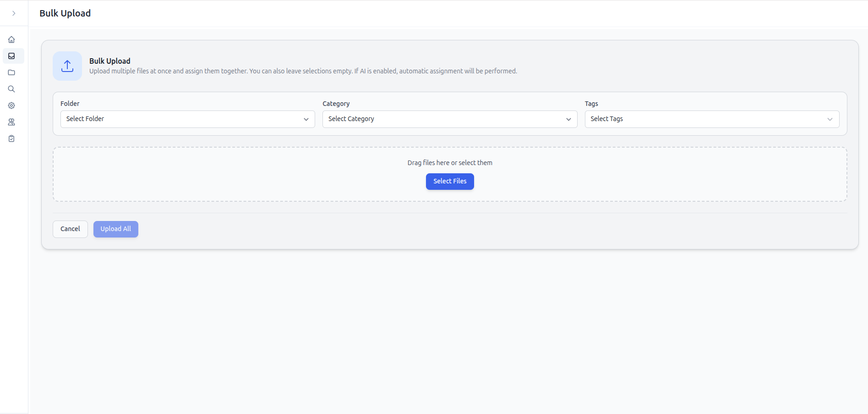The image size is (868, 414).
Task: Open the Select Tags dropdown
Action: click(712, 119)
